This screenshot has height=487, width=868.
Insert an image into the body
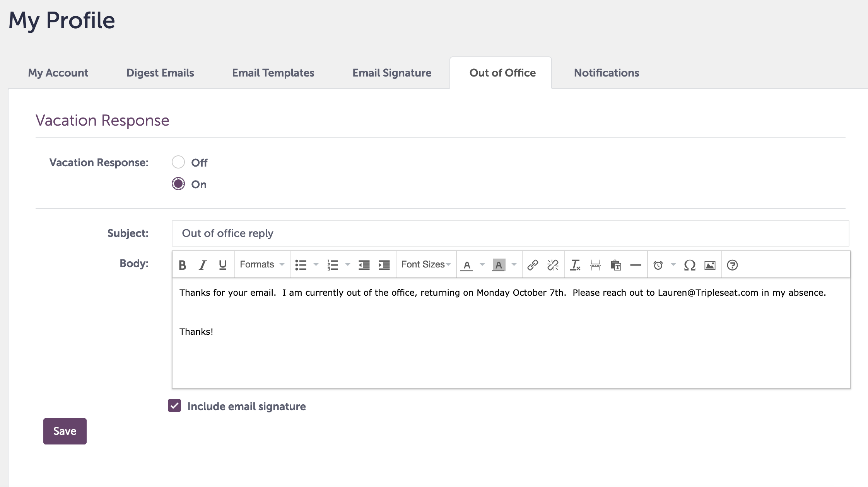click(710, 265)
